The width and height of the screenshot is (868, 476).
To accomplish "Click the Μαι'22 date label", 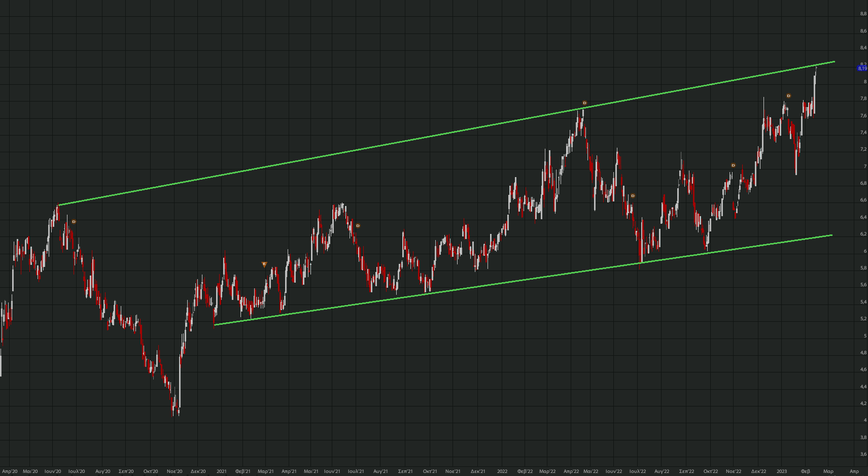I will point(591,471).
